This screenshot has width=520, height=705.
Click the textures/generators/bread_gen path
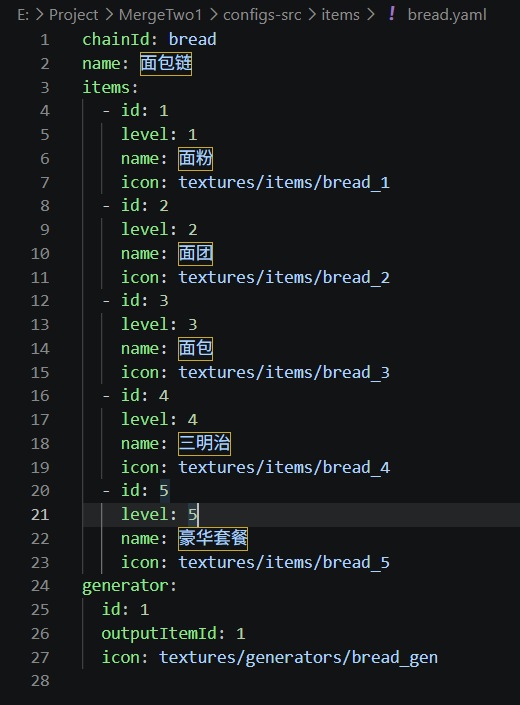298,657
